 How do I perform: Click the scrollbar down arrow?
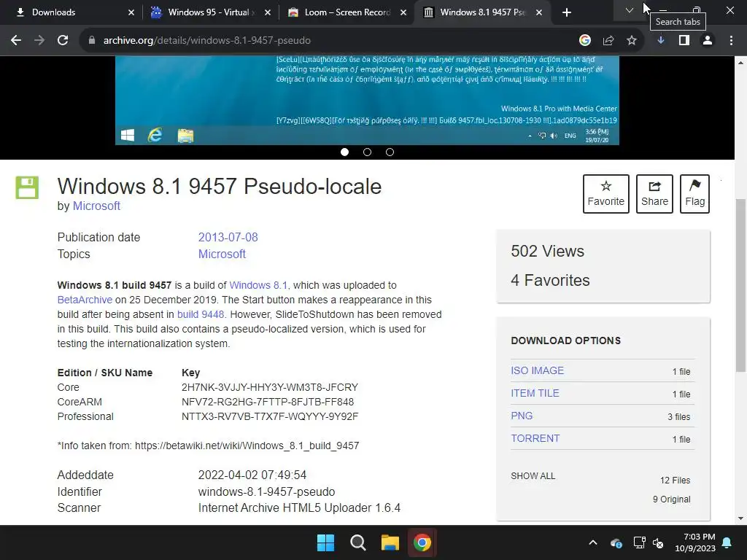point(741,518)
